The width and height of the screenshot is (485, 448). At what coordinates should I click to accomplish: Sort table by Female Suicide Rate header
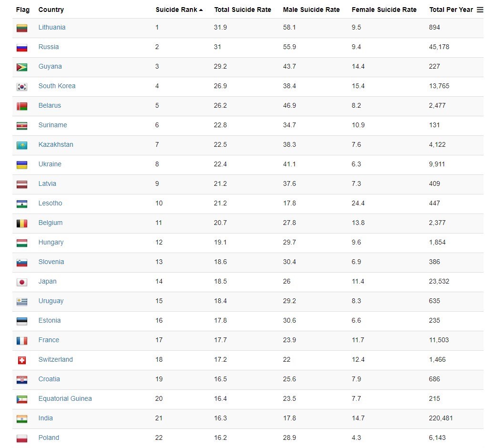384,10
